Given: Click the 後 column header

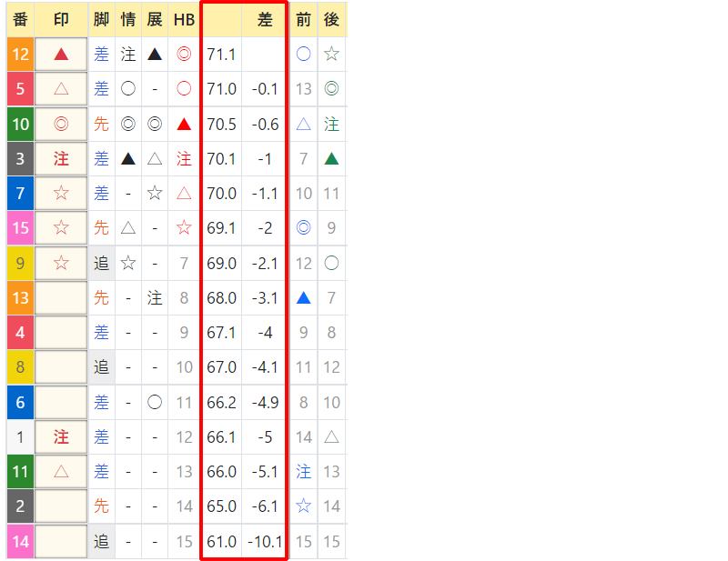Looking at the screenshot, I should (332, 19).
